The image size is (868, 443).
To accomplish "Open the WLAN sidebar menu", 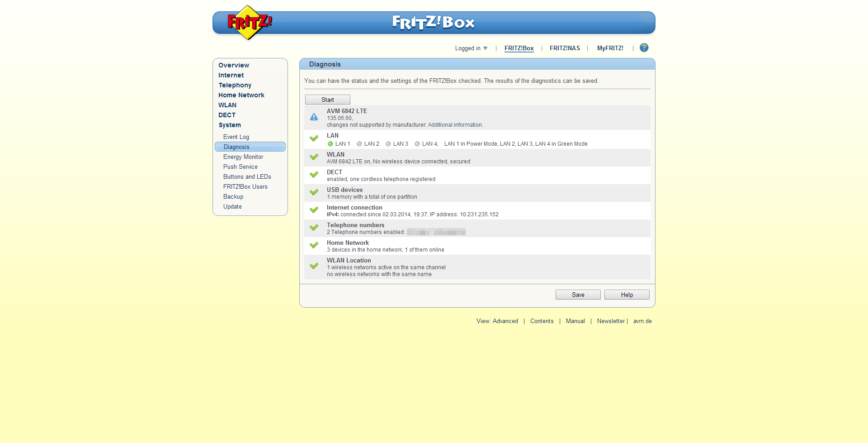I will (x=227, y=105).
